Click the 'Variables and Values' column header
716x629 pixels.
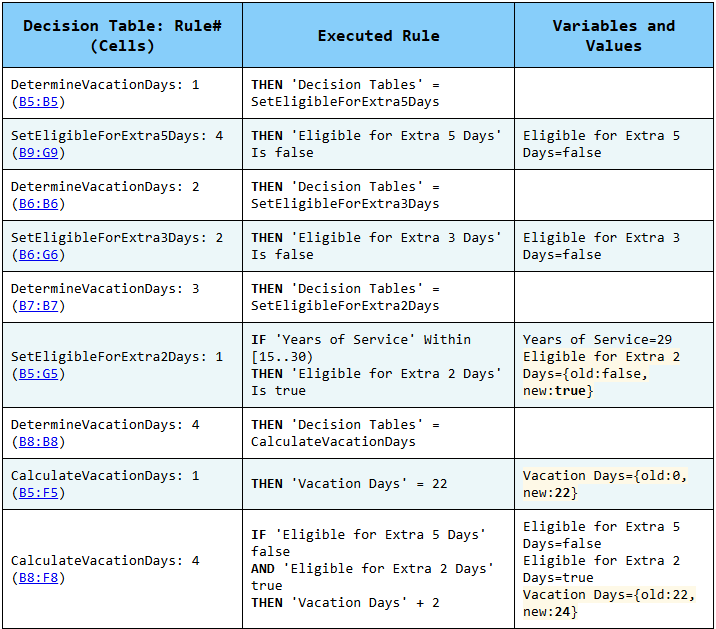tap(613, 36)
